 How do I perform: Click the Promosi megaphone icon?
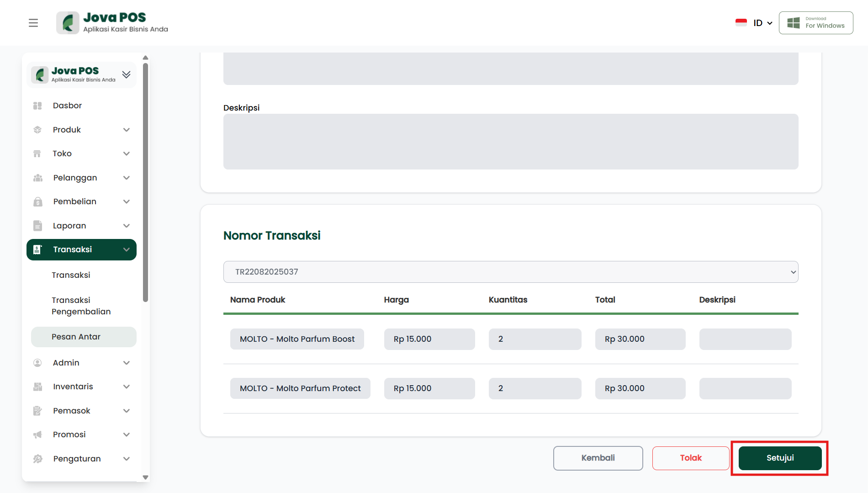(x=37, y=435)
